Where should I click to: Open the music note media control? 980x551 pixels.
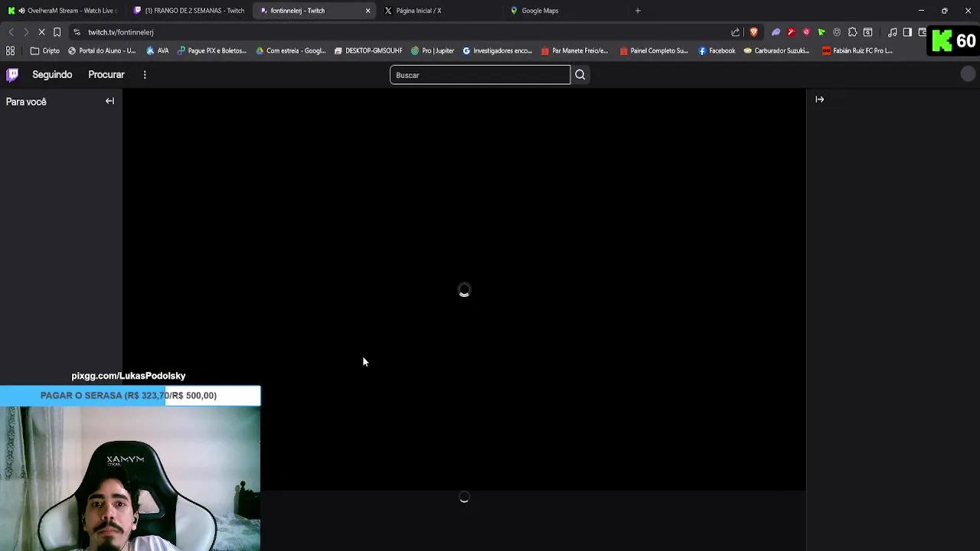[892, 32]
